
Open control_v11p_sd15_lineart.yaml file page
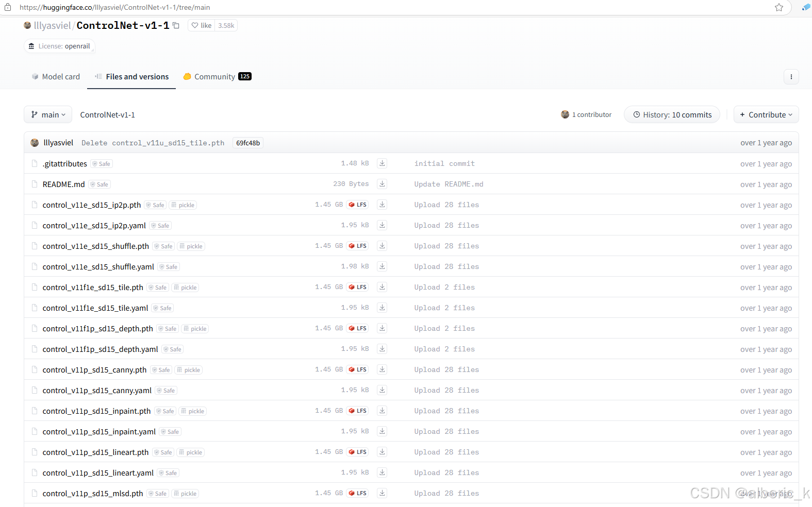pyautogui.click(x=98, y=472)
